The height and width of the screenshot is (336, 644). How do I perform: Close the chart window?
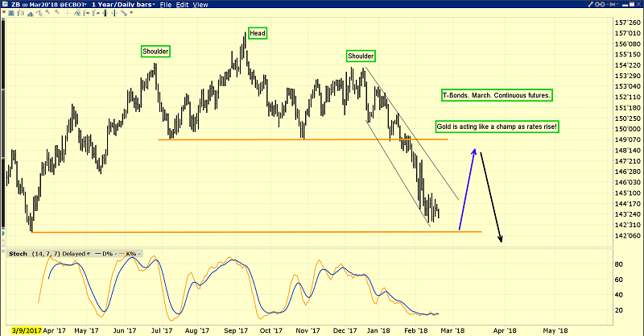click(x=638, y=4)
